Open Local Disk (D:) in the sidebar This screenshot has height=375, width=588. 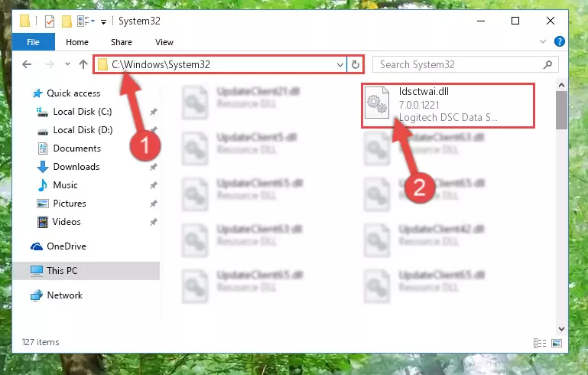[x=75, y=130]
